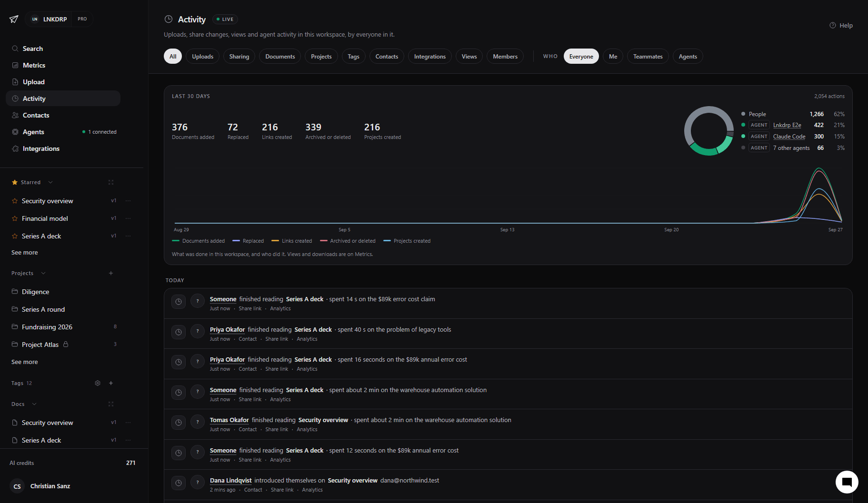Click clock icon on Tomas Okafor activity row
Image resolution: width=868 pixels, height=503 pixels.
[x=179, y=423]
